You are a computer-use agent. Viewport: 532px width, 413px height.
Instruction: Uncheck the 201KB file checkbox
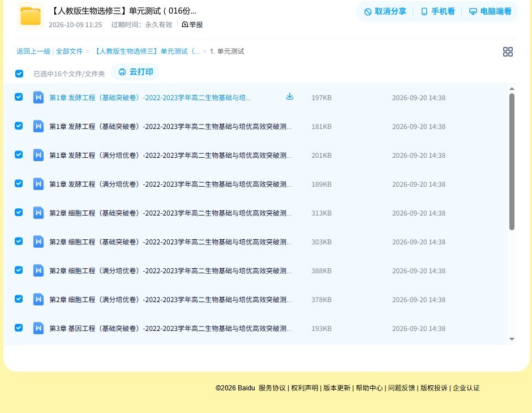click(19, 154)
